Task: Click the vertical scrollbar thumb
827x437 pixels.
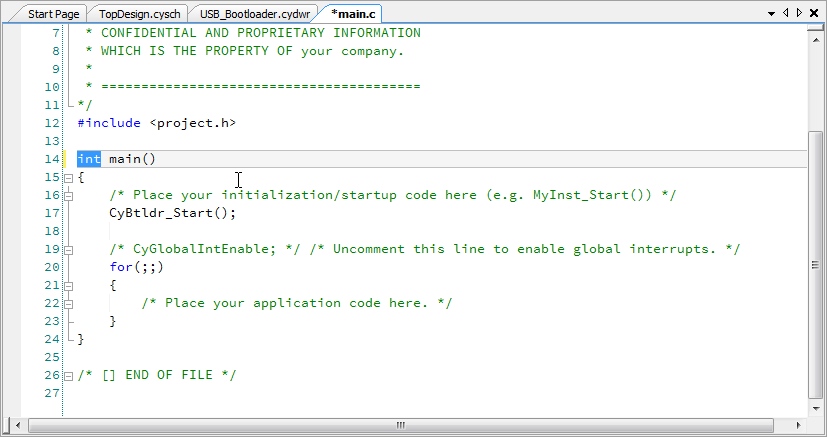Action: 815,265
